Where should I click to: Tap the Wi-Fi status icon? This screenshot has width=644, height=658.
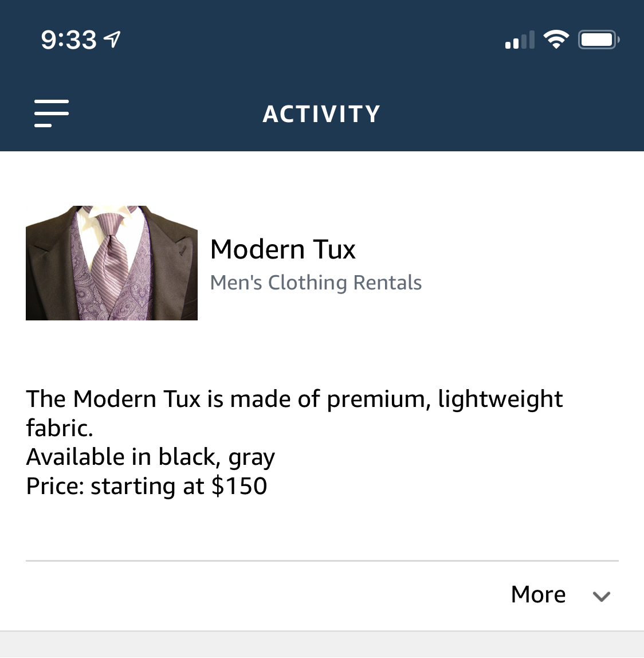point(556,40)
